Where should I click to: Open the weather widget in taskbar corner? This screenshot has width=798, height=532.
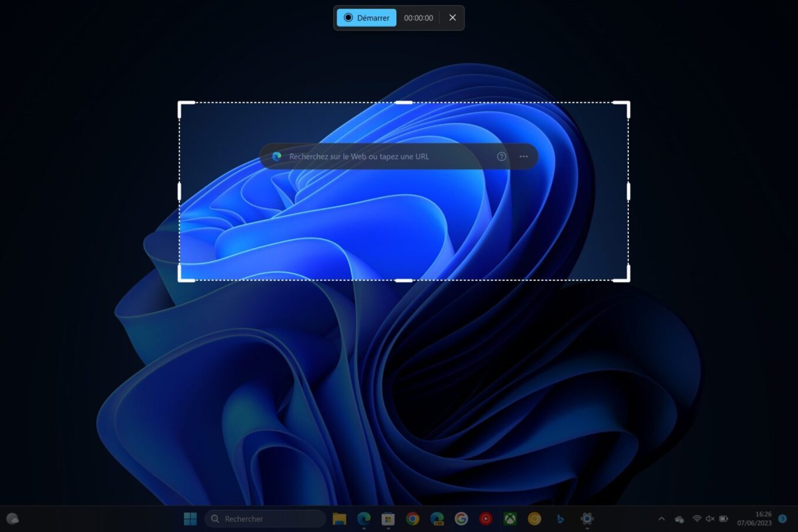[12, 519]
